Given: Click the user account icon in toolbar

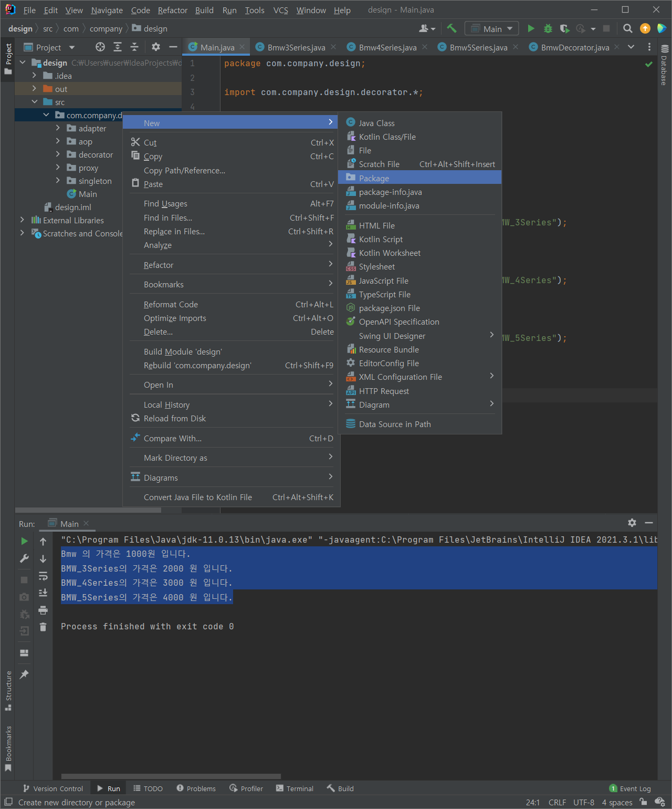Looking at the screenshot, I should click(426, 28).
